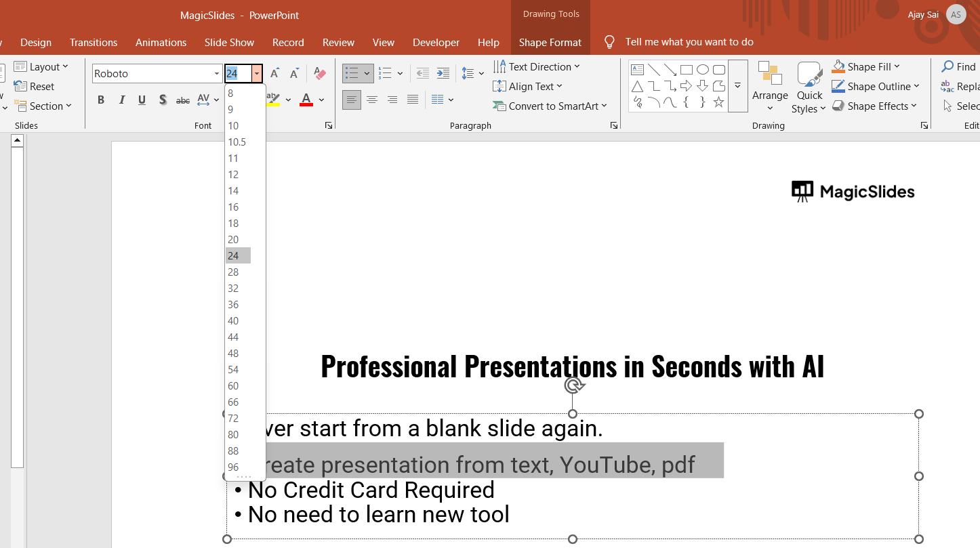Choose the Rectangle shape
The width and height of the screenshot is (980, 548).
(x=687, y=69)
